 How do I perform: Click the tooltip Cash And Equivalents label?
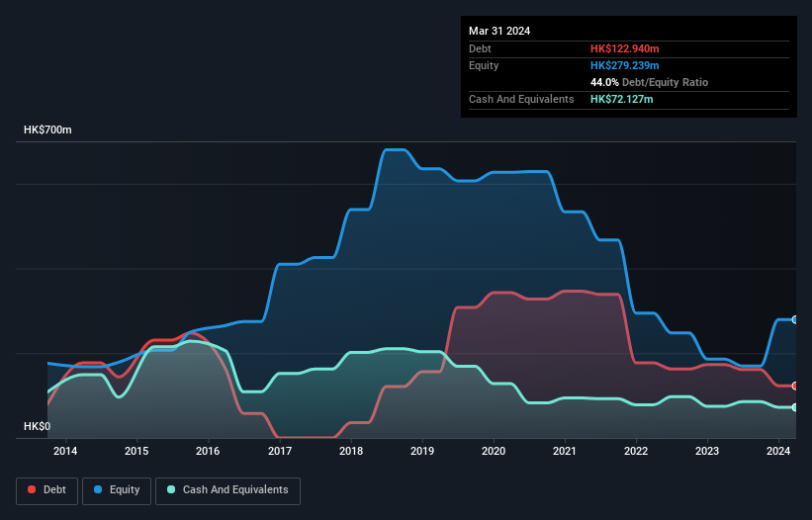click(x=521, y=99)
